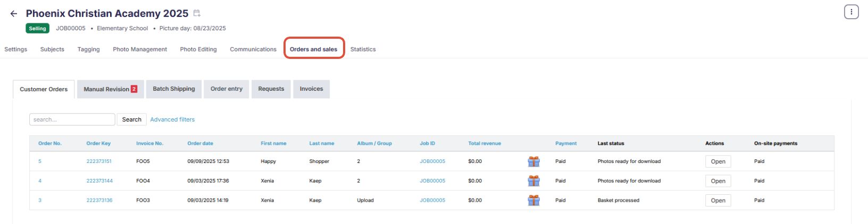
Task: Open the JOB00005 link in order 4 row
Action: pos(432,181)
